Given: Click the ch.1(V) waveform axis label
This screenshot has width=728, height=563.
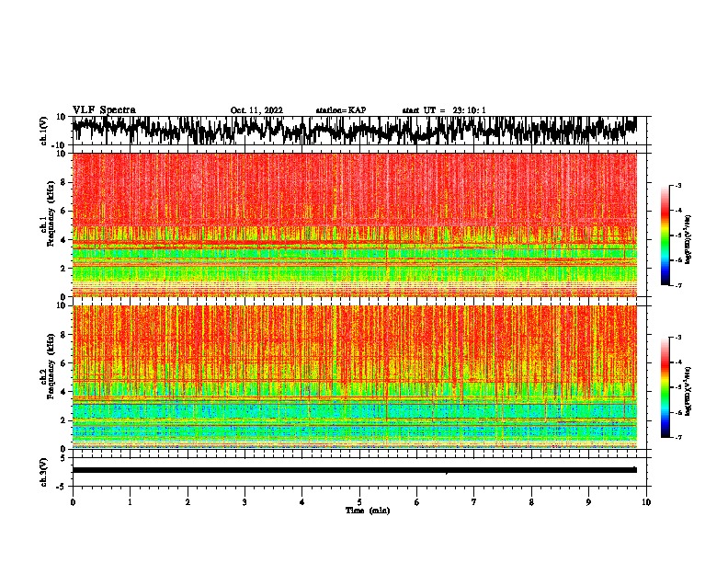Looking at the screenshot, I should tap(44, 131).
